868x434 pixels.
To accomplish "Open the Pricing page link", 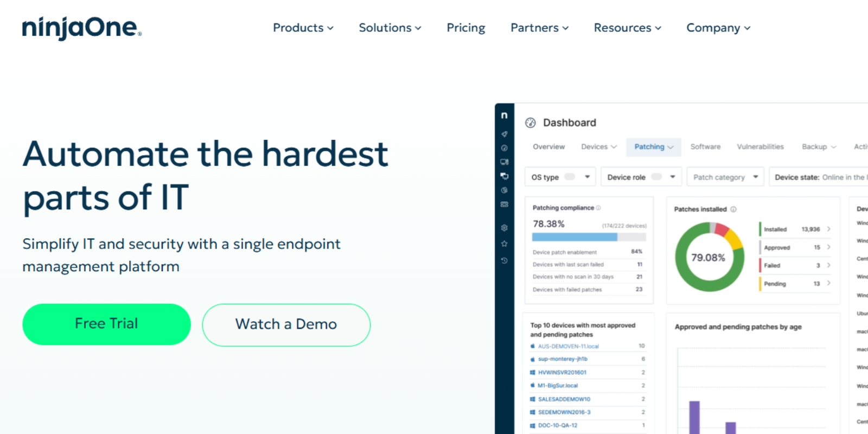I will 466,28.
